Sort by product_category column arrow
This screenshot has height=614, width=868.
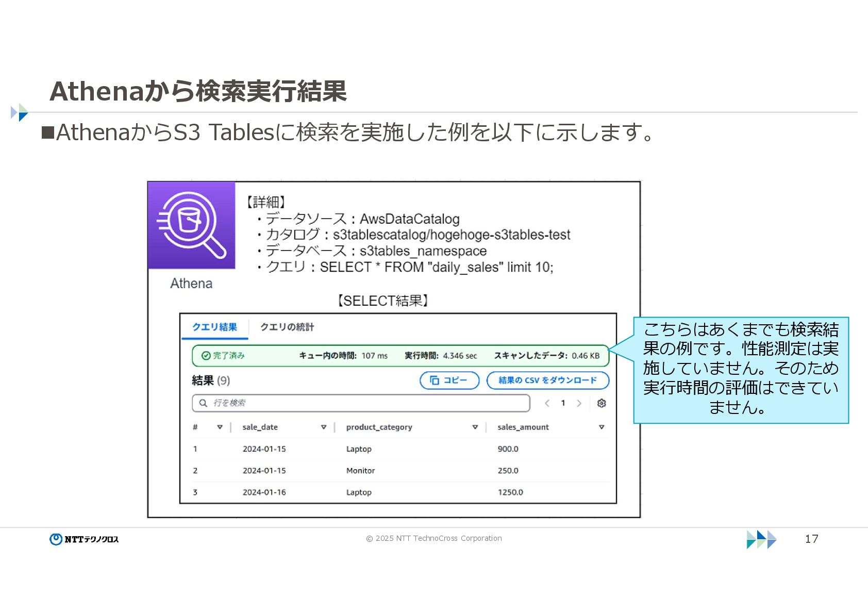coord(475,427)
